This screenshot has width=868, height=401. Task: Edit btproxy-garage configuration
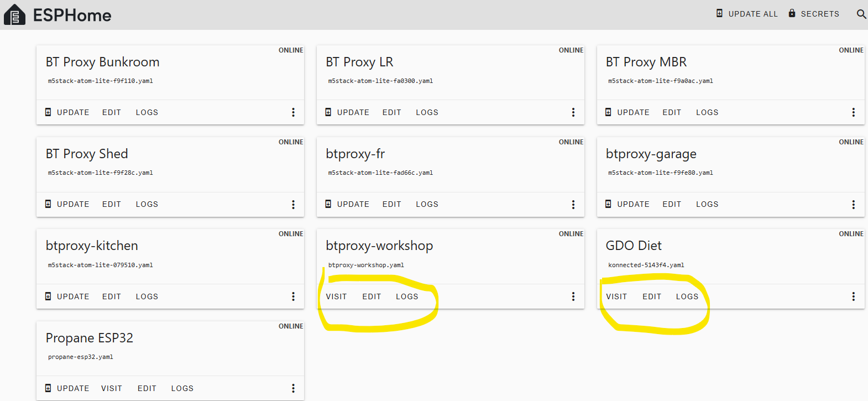(x=672, y=204)
